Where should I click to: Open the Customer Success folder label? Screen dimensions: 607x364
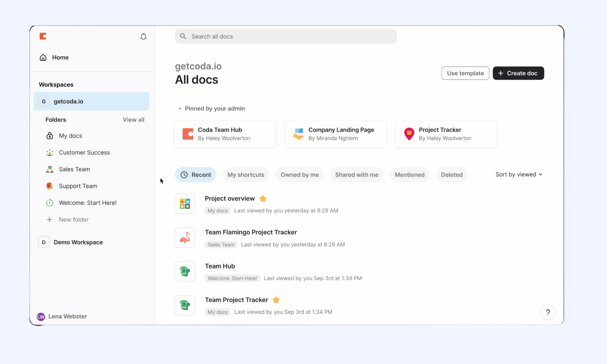coord(84,153)
